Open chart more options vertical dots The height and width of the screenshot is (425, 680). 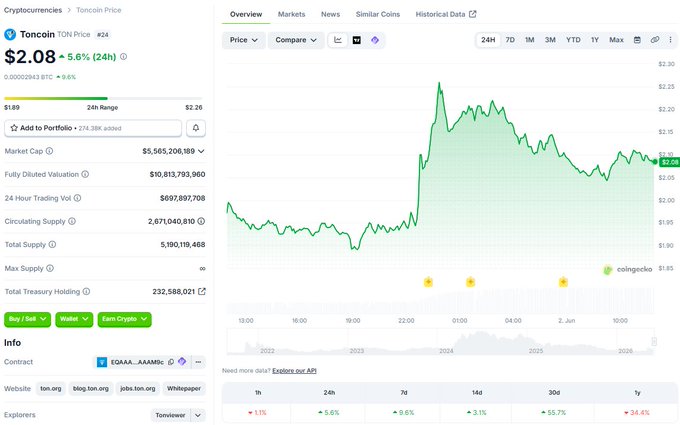(x=670, y=40)
